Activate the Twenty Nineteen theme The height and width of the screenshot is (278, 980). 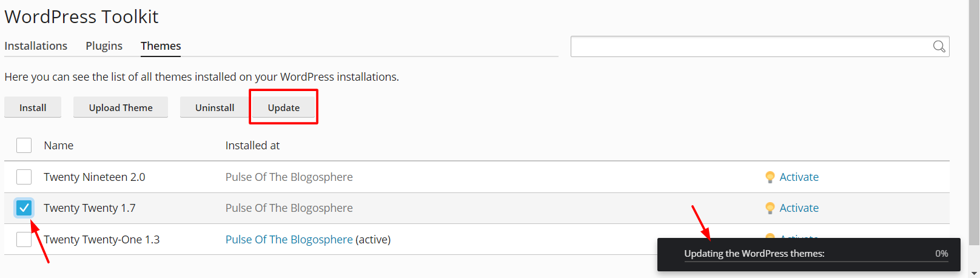pyautogui.click(x=799, y=177)
